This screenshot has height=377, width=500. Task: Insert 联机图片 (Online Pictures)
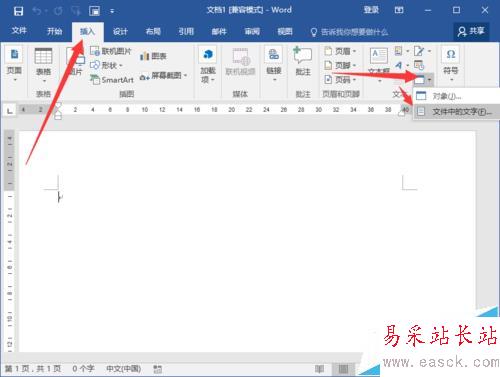[111, 51]
